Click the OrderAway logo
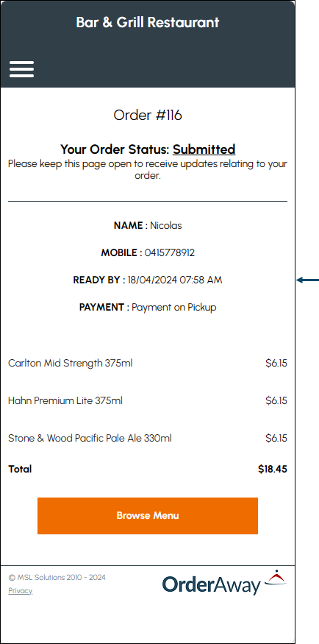The width and height of the screenshot is (319, 644). click(x=225, y=582)
